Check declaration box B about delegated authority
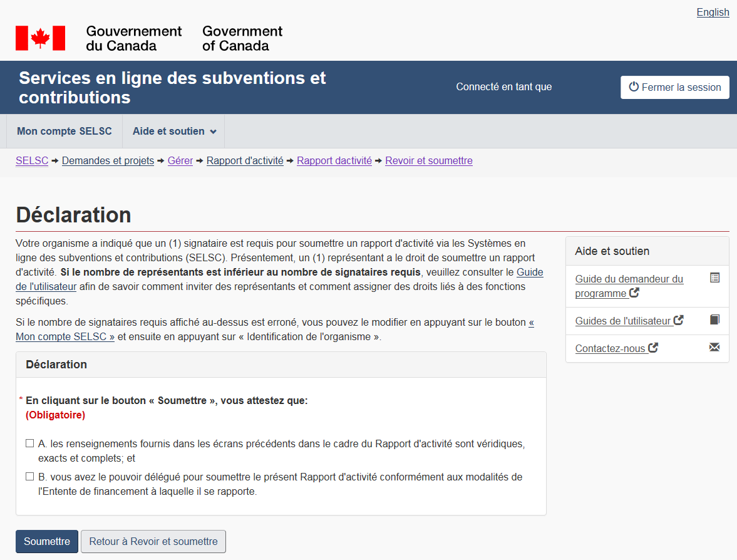 point(29,477)
